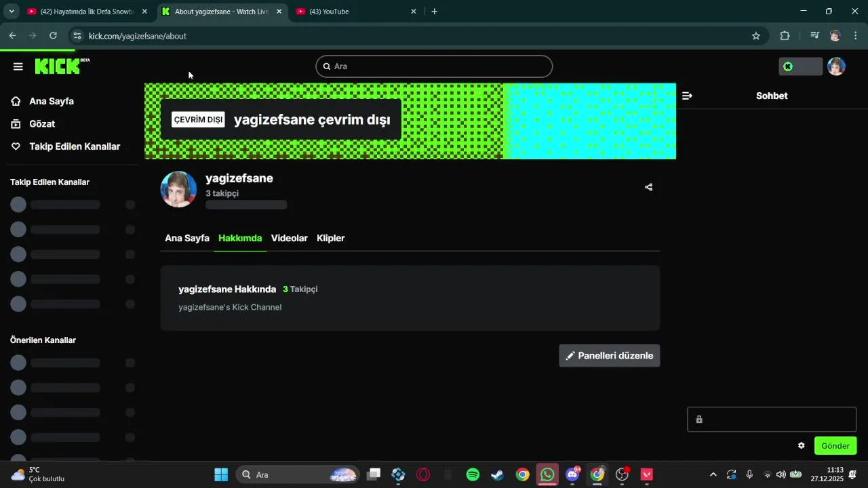The image size is (868, 488).
Task: Open Chrome three-dot menu
Action: (856, 36)
